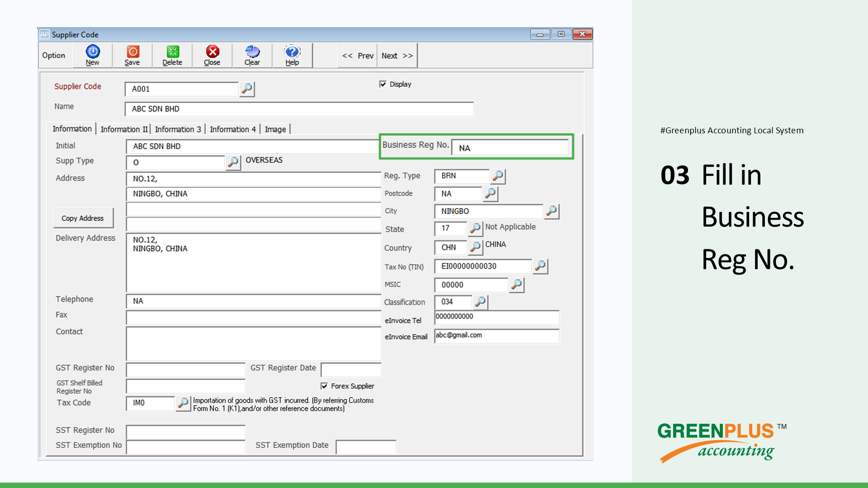The image size is (868, 488).
Task: Click the Supp Type field
Action: click(175, 162)
